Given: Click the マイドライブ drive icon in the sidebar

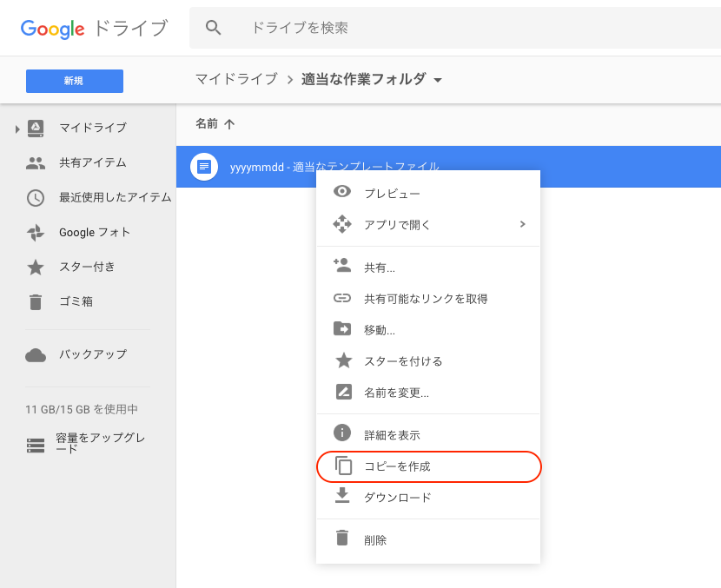Looking at the screenshot, I should click(x=36, y=129).
